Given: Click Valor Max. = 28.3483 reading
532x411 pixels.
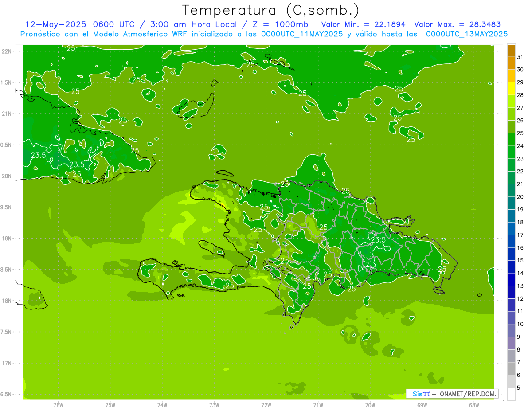Looking at the screenshot, I should (457, 24).
